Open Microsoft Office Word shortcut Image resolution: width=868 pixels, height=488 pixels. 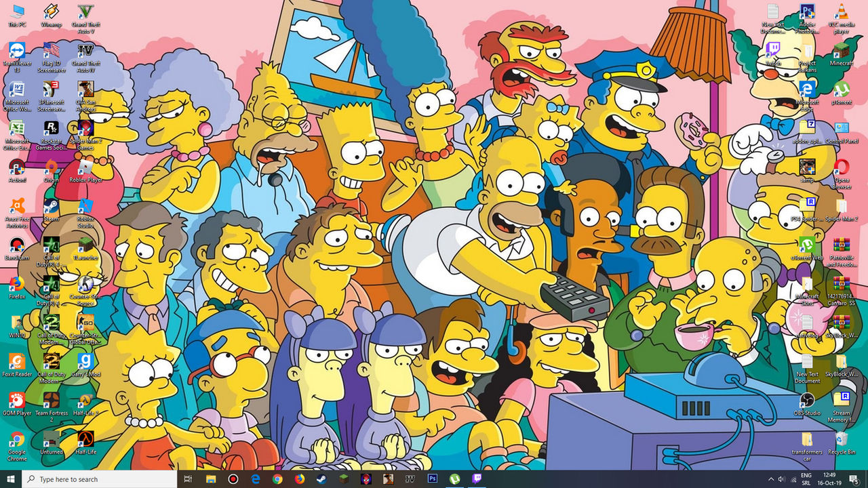(x=17, y=96)
